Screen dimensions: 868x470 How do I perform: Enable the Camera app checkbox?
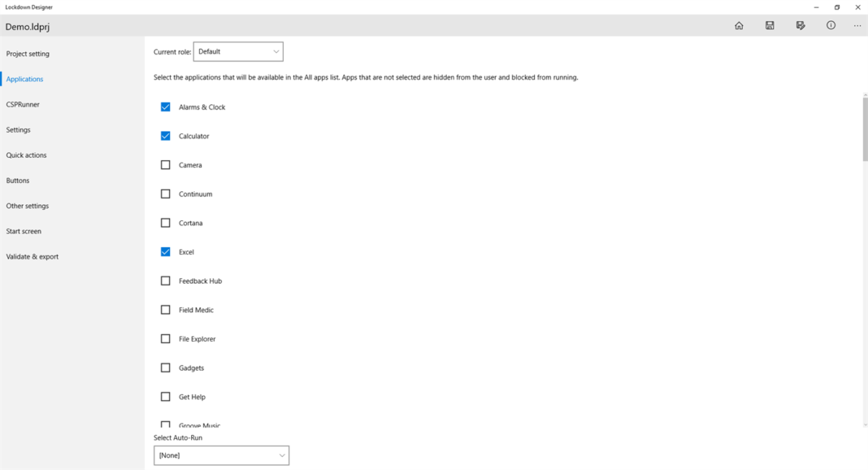click(x=166, y=164)
